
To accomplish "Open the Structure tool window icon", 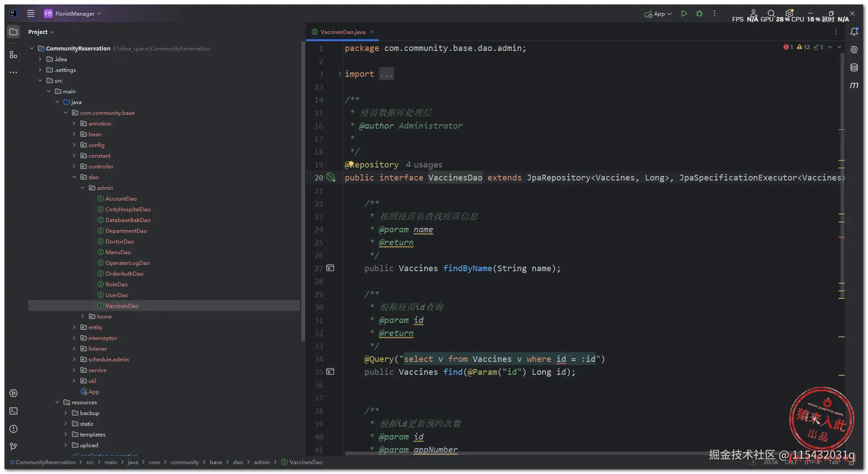I will (13, 55).
